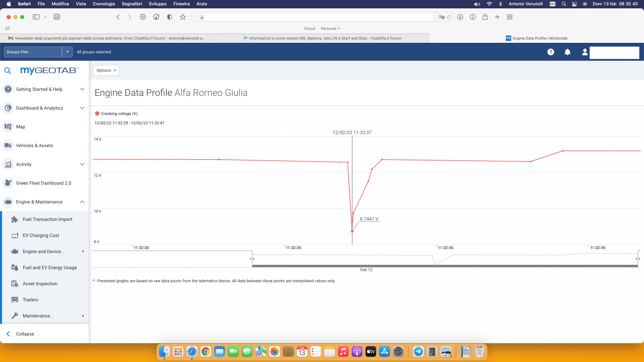Click the Safari privacy shield icon
Image resolution: width=644 pixels, height=362 pixels.
pos(170,17)
